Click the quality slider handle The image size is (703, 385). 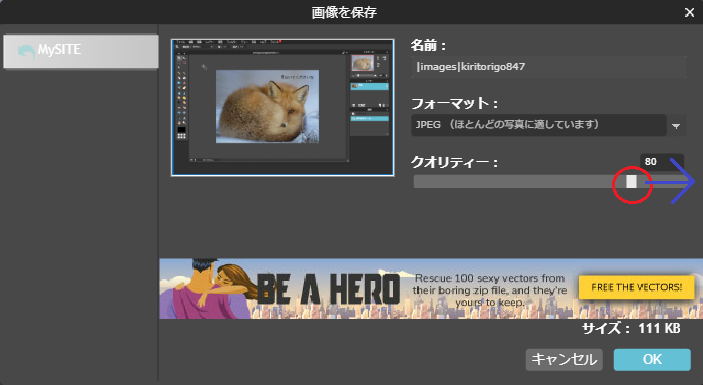pos(631,181)
